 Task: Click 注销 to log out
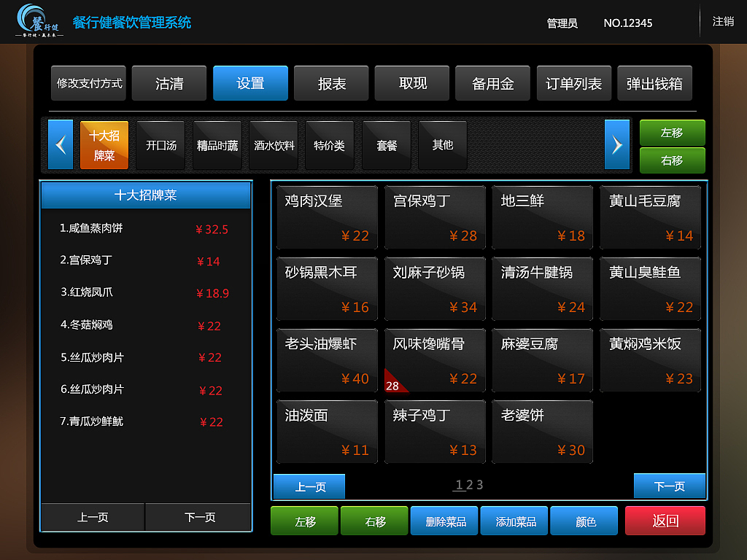[723, 22]
